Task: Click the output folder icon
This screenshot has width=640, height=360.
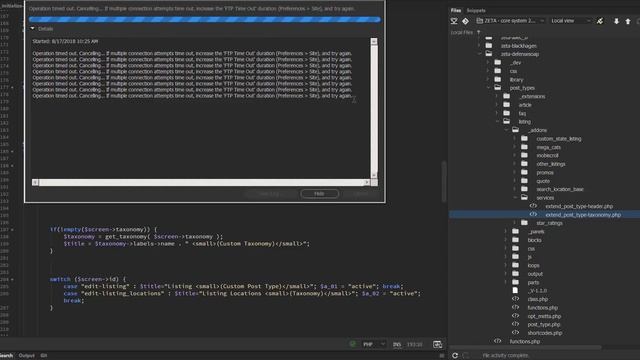Action: coord(516,273)
